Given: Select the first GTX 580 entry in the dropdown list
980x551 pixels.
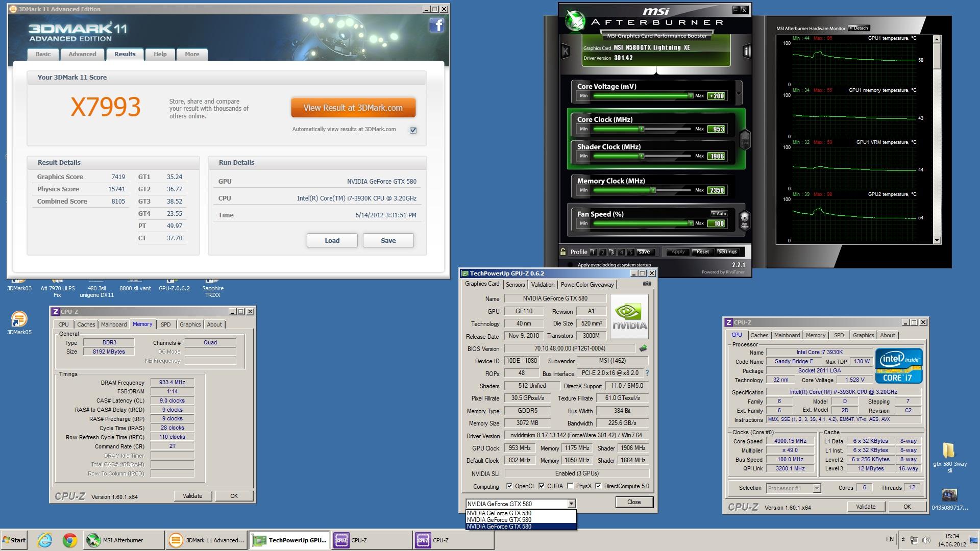Looking at the screenshot, I should pos(521,513).
